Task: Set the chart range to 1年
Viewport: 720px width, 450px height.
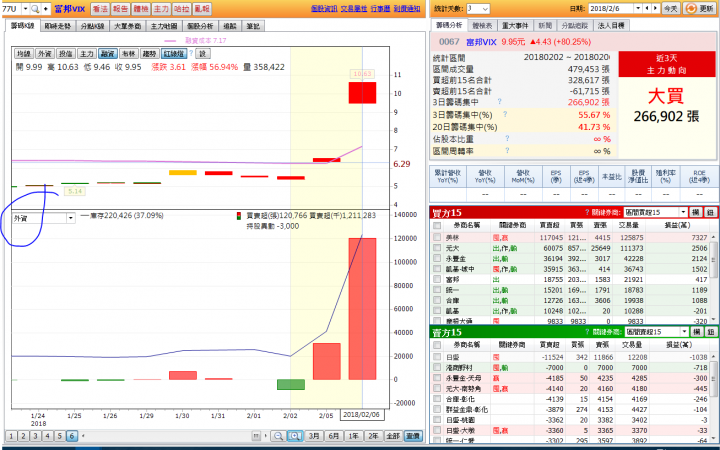Action: pyautogui.click(x=354, y=436)
